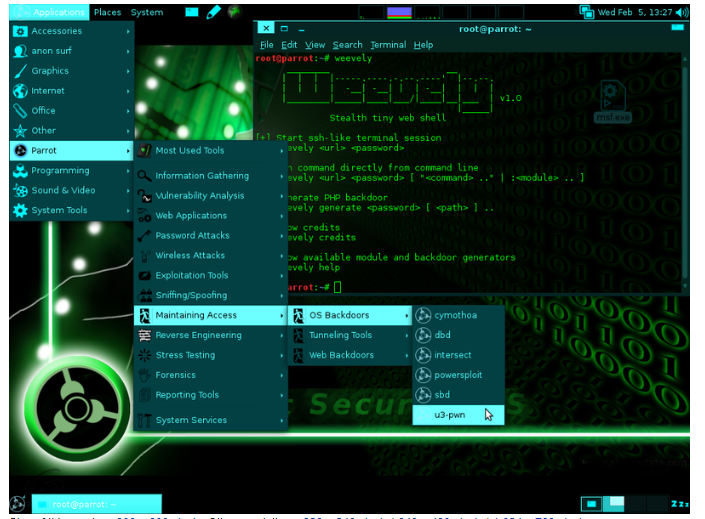Click the root@parrot taskbar window button
The width and height of the screenshot is (705, 519).
(97, 504)
